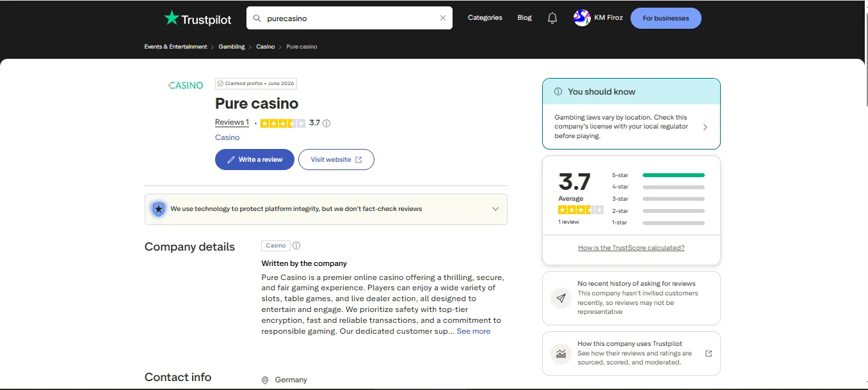Open How this company uses Trustpilot external icon
Image resolution: width=868 pixels, height=390 pixels.
point(708,354)
